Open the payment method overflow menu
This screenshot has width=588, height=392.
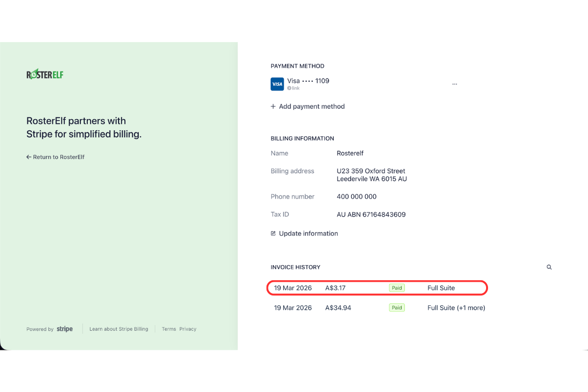454,83
